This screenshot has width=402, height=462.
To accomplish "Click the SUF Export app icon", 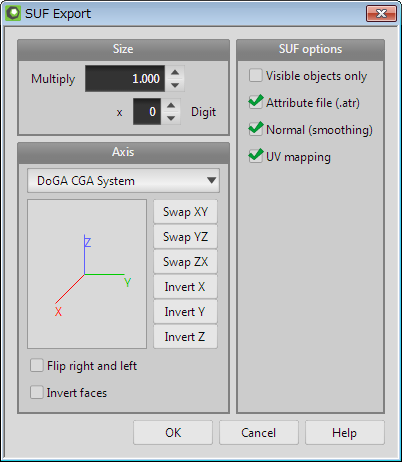I will tap(13, 14).
